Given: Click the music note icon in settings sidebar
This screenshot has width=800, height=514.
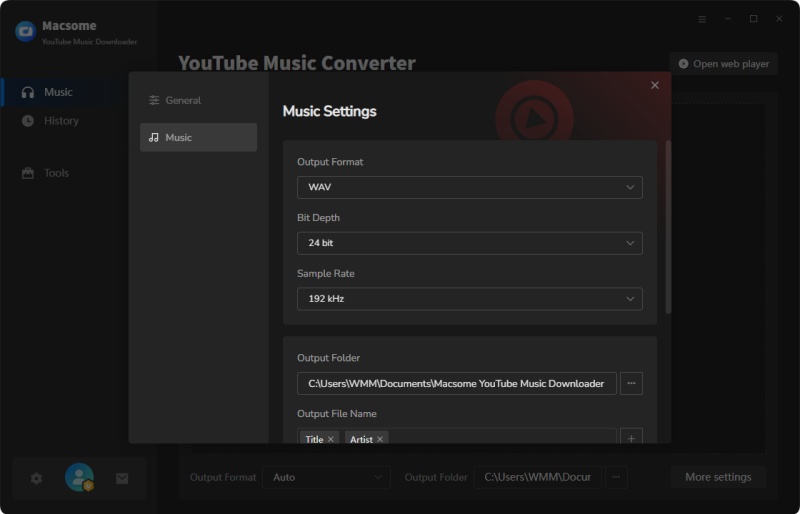Looking at the screenshot, I should pyautogui.click(x=154, y=137).
